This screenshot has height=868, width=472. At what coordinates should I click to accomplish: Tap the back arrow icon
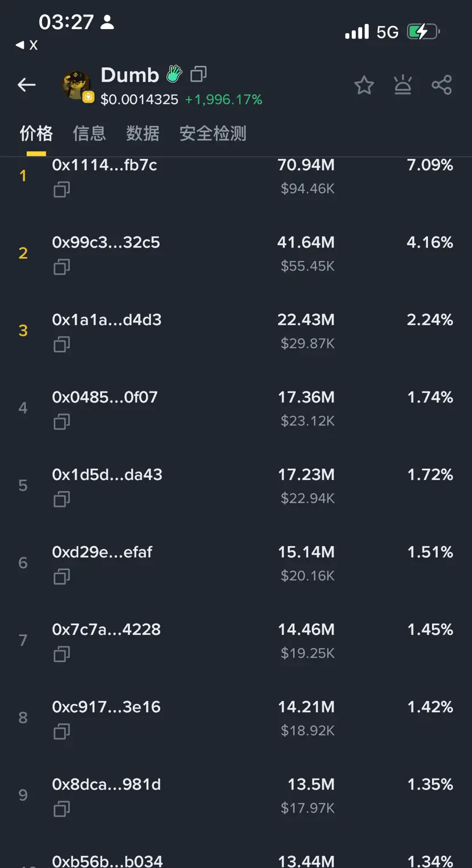[x=27, y=85]
